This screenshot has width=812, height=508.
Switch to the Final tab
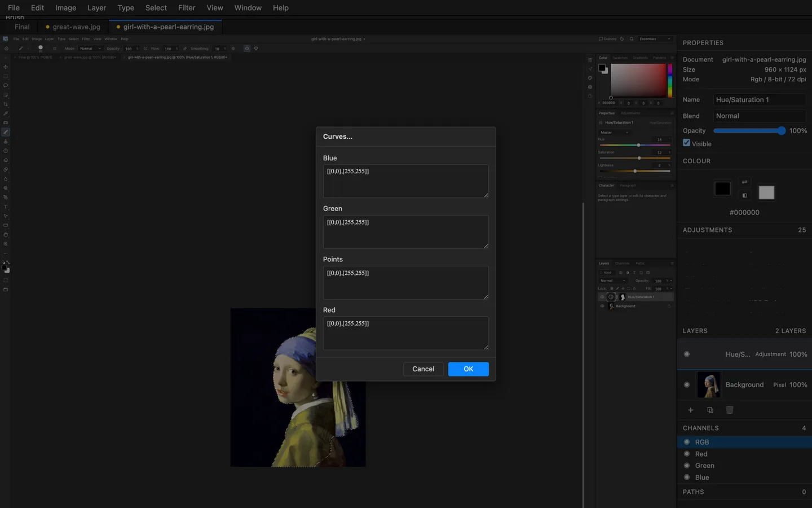tap(22, 27)
